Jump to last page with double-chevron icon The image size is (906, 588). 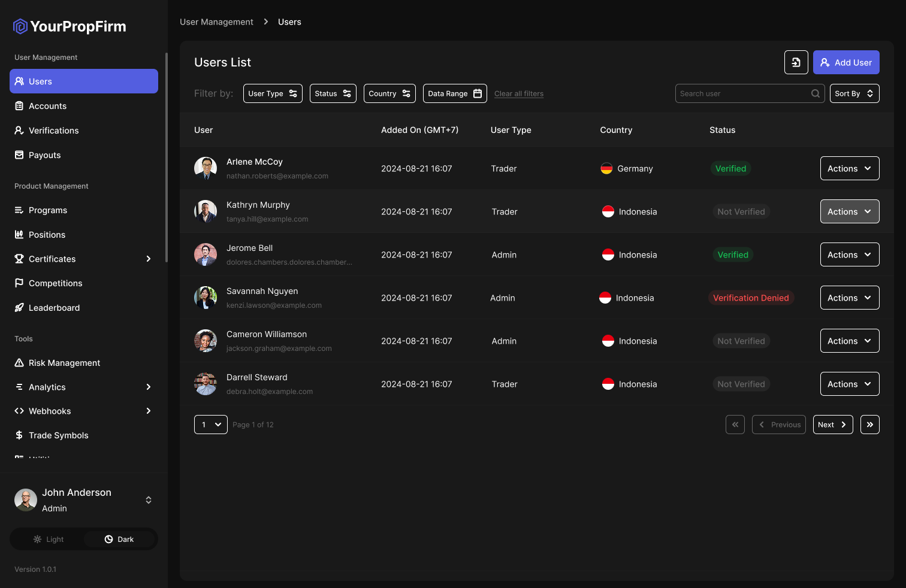(x=869, y=425)
